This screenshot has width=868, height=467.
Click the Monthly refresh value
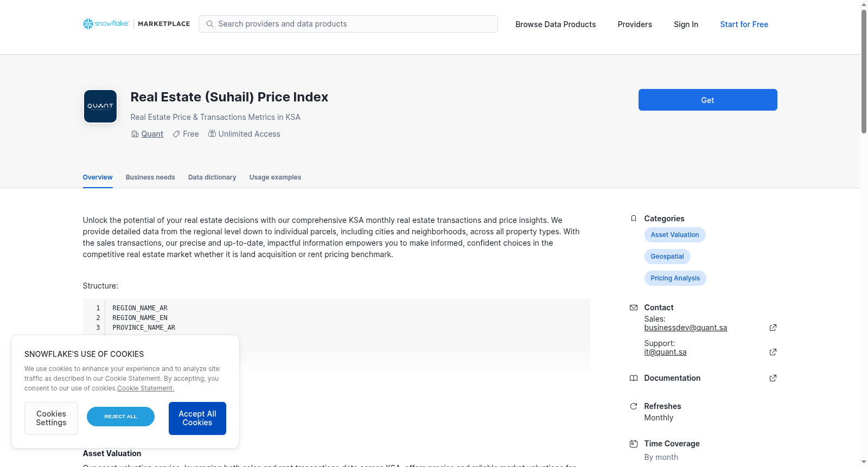click(659, 418)
